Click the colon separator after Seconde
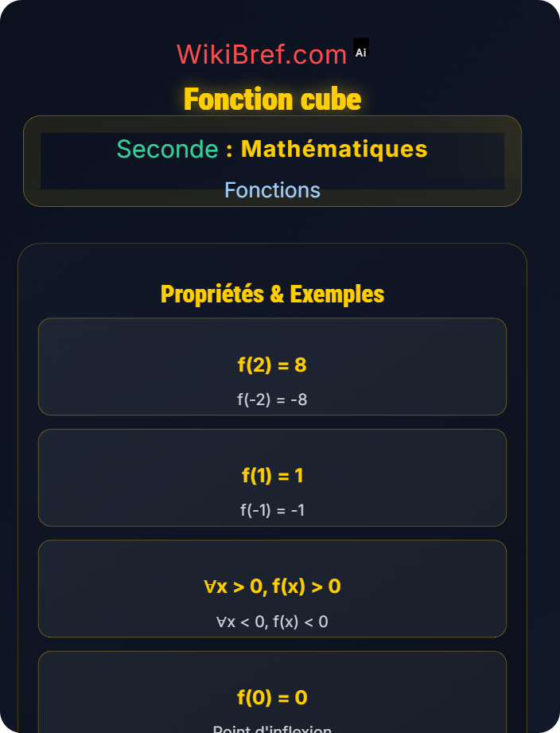The image size is (560, 733). [x=229, y=149]
